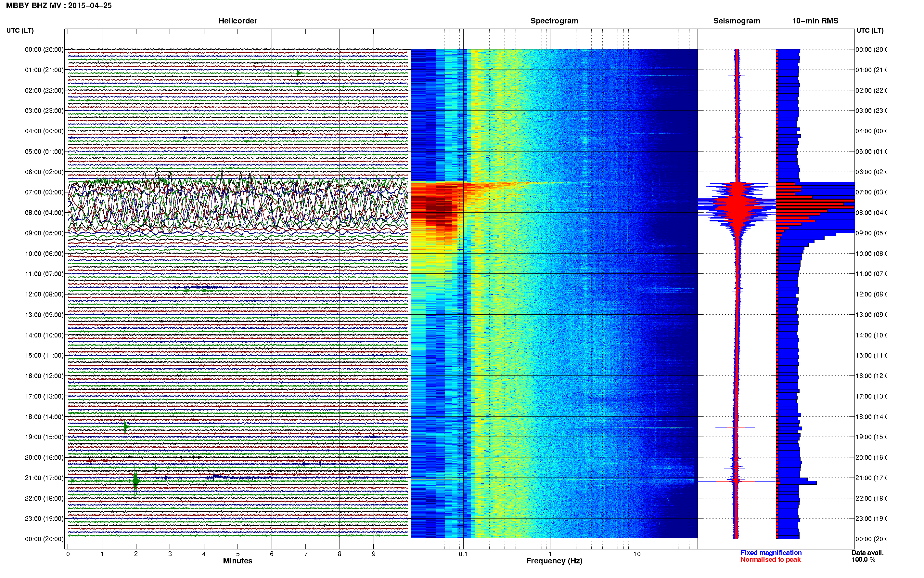
Task: Click the '0.1' frequency tick label
Action: tap(463, 554)
